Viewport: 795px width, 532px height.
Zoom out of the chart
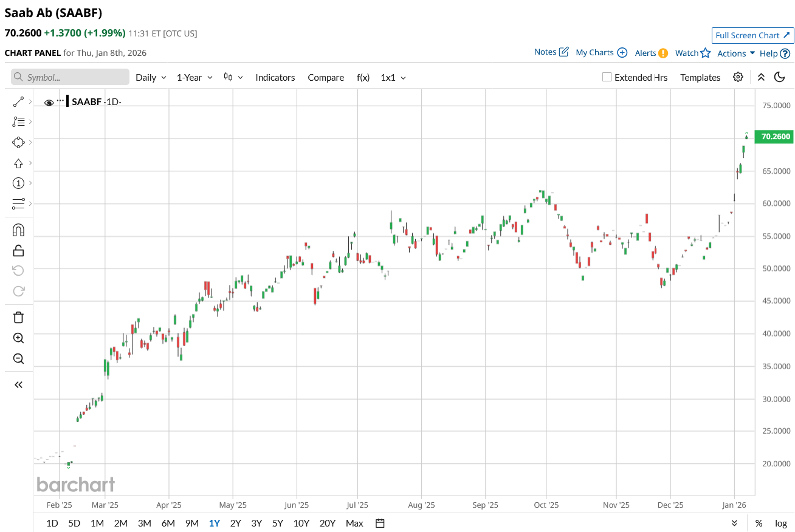point(18,358)
